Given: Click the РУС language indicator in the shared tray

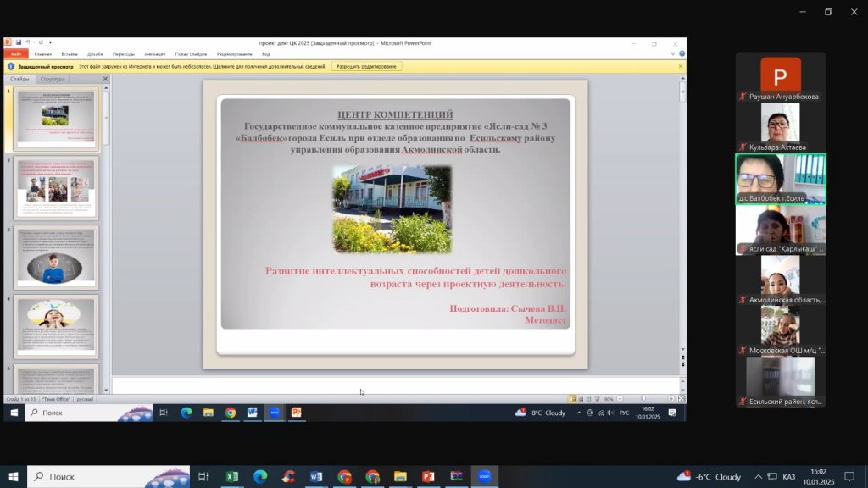Looking at the screenshot, I should [625, 413].
